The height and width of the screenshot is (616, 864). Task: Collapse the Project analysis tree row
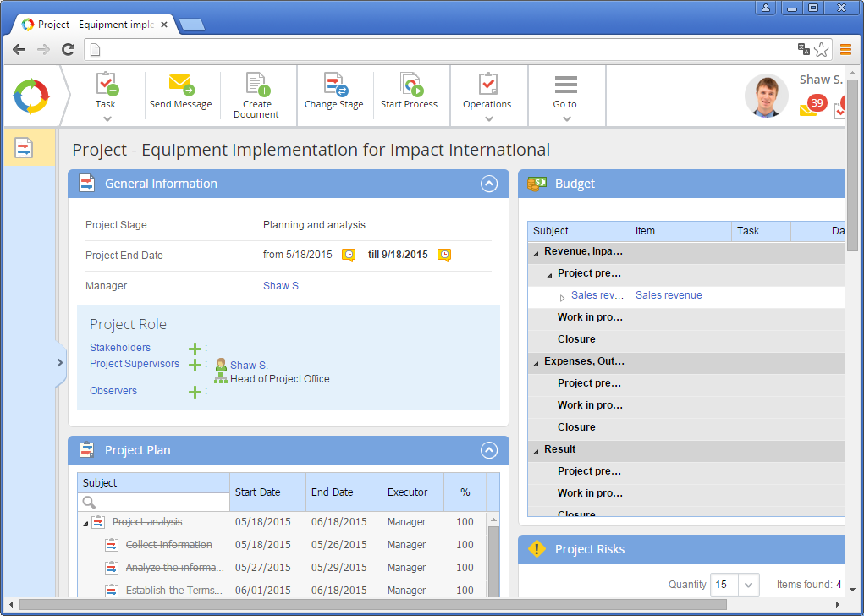[x=85, y=524]
